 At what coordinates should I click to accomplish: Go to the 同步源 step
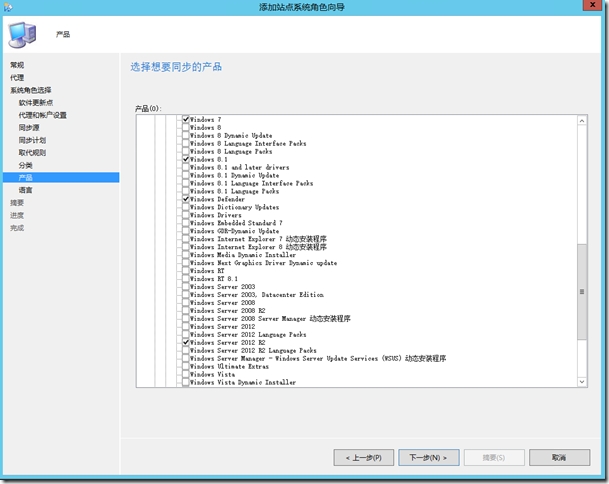[x=29, y=127]
